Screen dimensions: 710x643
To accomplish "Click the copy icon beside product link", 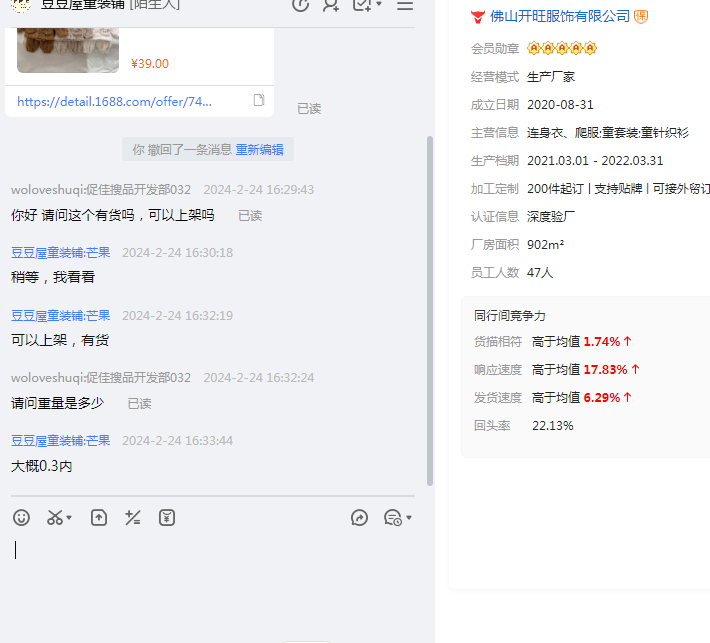I will pyautogui.click(x=259, y=100).
